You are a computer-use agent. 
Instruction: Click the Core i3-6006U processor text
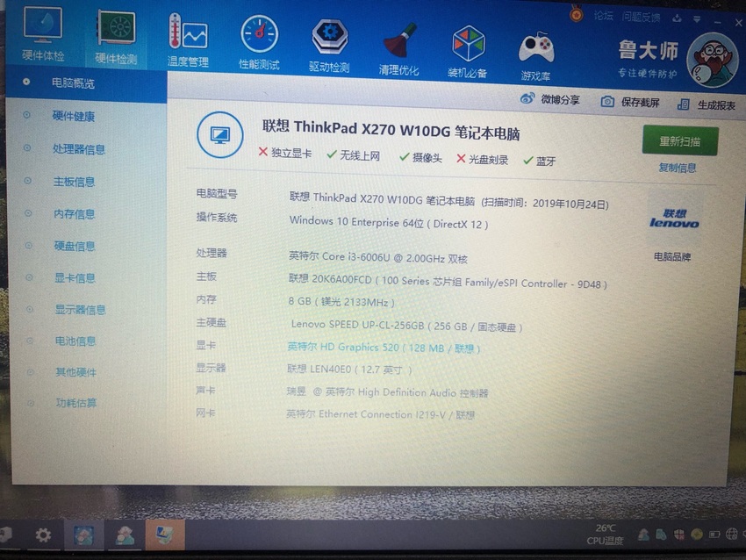378,257
